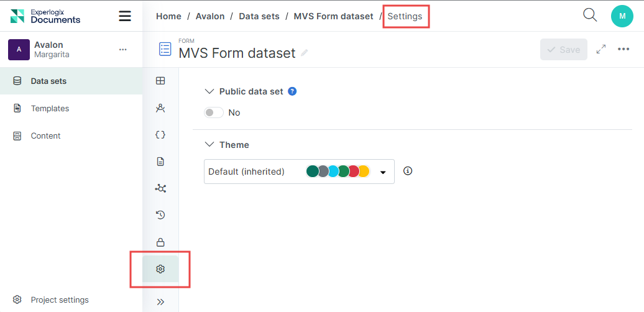
Task: Click the search magnifier icon
Action: (x=590, y=16)
